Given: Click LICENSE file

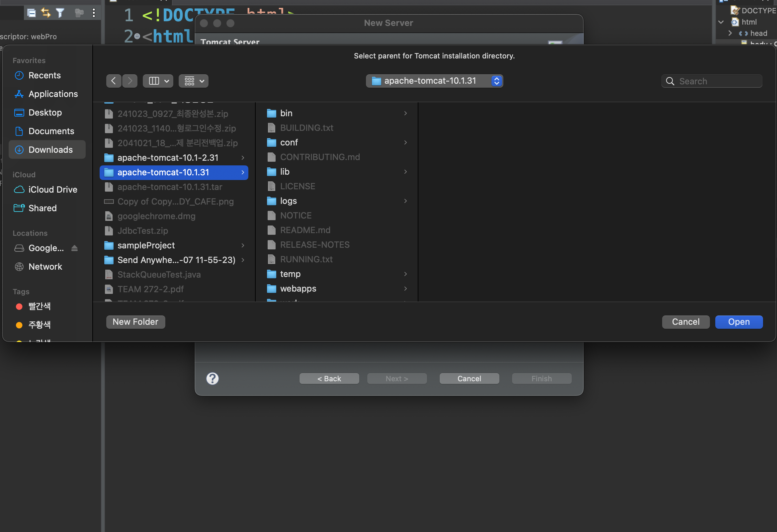Looking at the screenshot, I should point(337,186).
